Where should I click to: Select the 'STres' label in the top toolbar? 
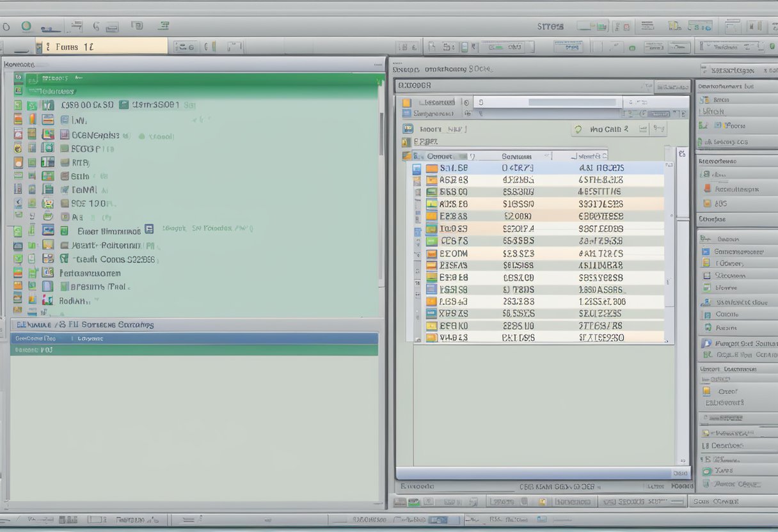click(x=550, y=27)
